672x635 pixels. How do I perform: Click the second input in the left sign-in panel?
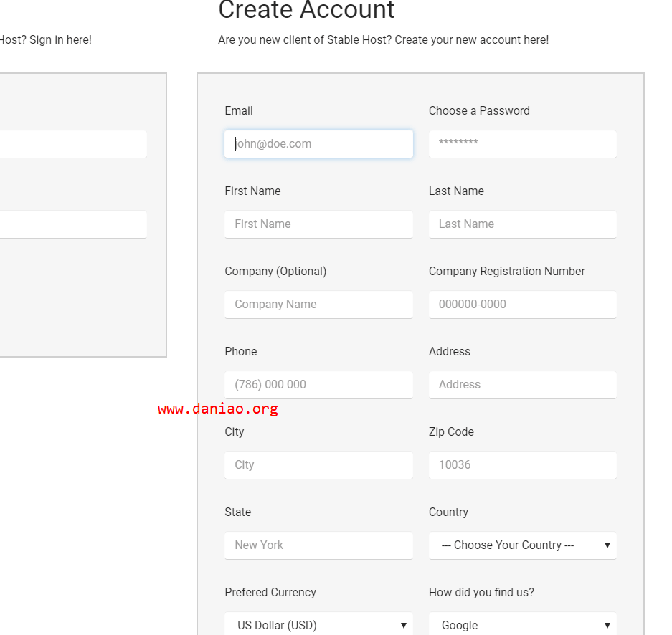[x=72, y=224]
